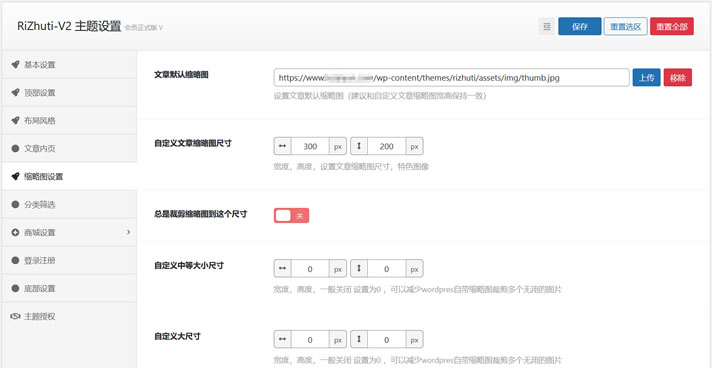Viewport: 712px width, 368px height.
Task: Open the 商城设置 sidebar section
Action: click(69, 233)
